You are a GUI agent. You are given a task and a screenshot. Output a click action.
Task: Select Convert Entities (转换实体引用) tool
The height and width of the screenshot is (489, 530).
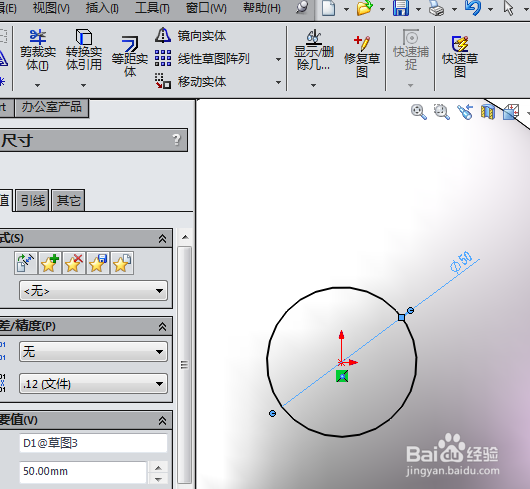(x=83, y=50)
